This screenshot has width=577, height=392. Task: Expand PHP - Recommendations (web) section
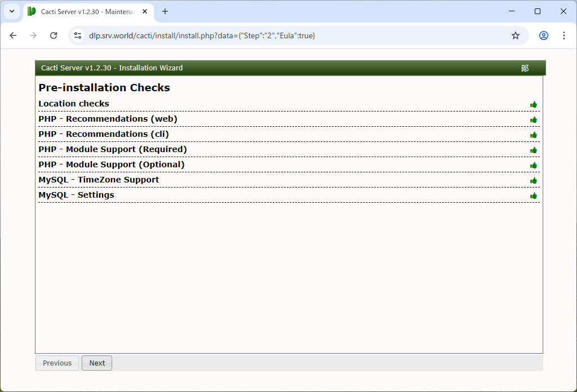tap(108, 119)
